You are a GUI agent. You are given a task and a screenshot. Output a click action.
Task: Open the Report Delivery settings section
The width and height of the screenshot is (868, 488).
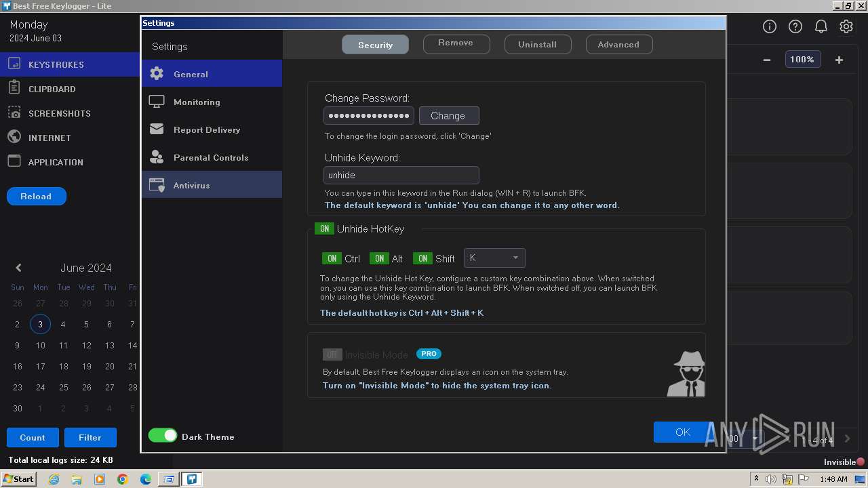pos(212,129)
